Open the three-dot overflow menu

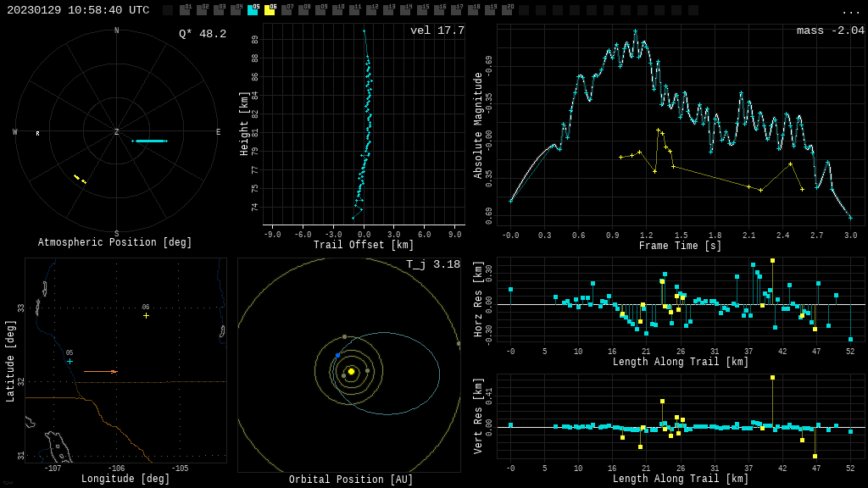pos(850,12)
